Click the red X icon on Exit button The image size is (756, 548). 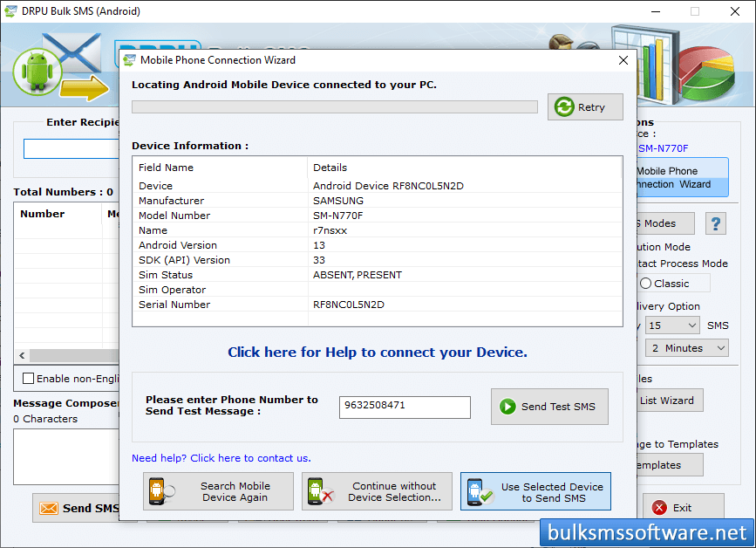click(x=659, y=508)
